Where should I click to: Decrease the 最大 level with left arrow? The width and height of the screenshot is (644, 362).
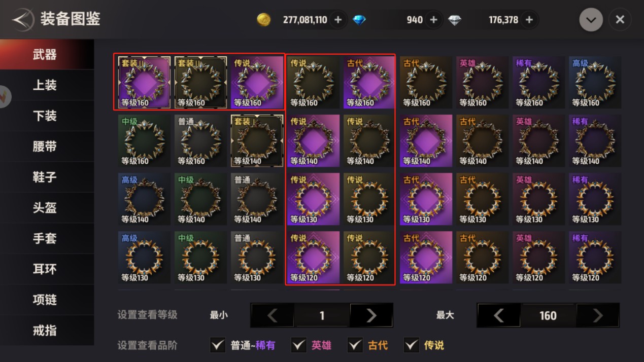point(499,315)
